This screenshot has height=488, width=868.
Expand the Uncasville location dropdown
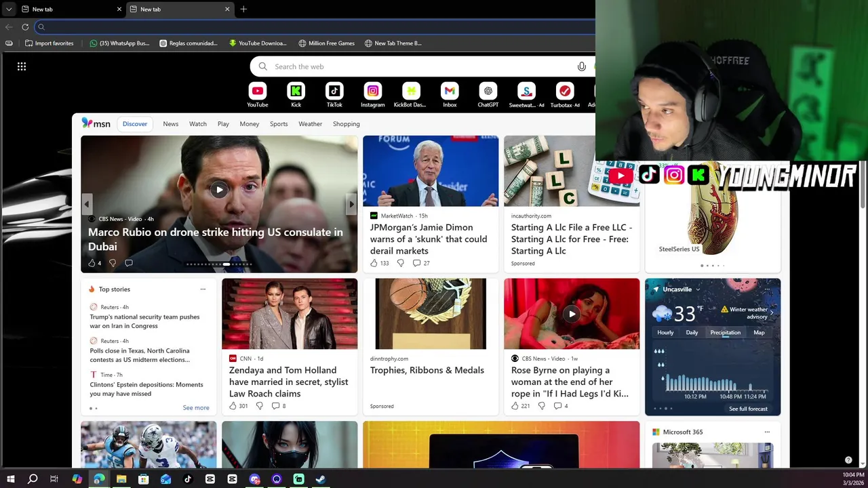[697, 289]
